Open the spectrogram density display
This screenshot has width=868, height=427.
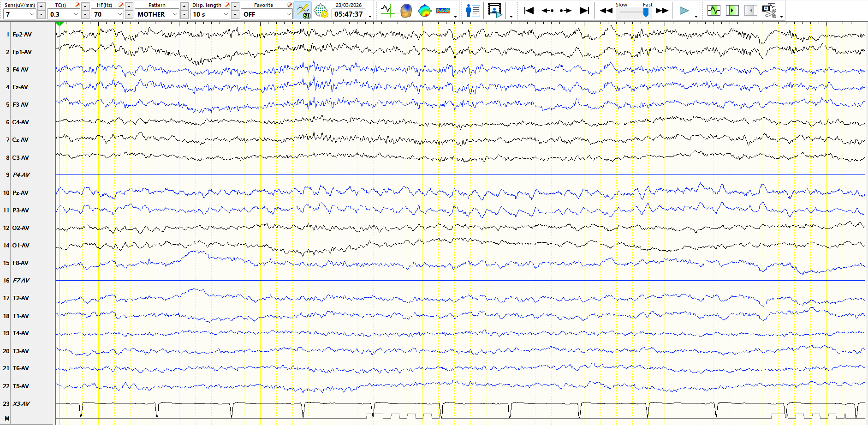pyautogui.click(x=443, y=10)
